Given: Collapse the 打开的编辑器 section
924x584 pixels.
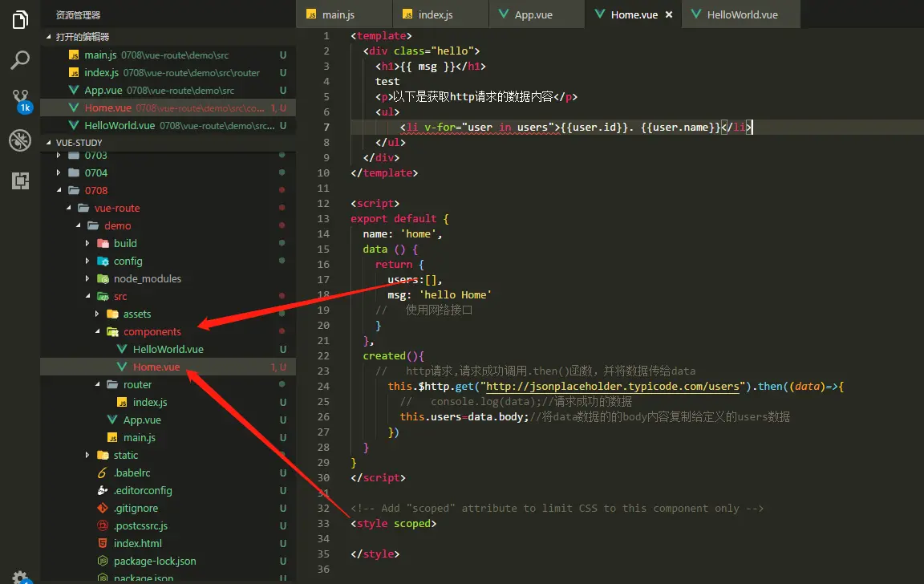Looking at the screenshot, I should point(168,37).
